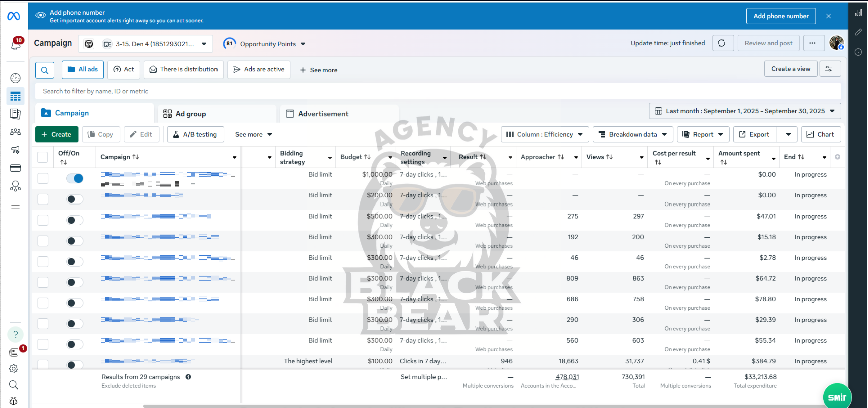The height and width of the screenshot is (408, 868).
Task: Open the history clock icon on right rail
Action: [858, 52]
